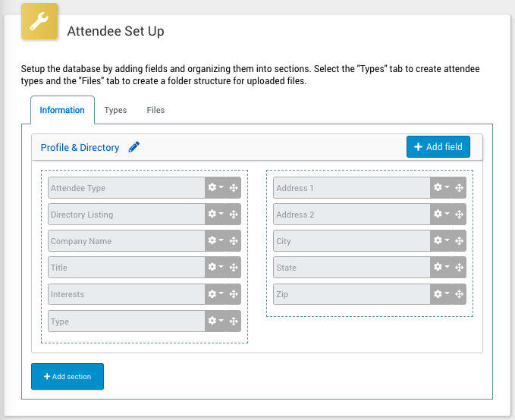Click the wrench icon next to Attendee Set Up

[38, 23]
